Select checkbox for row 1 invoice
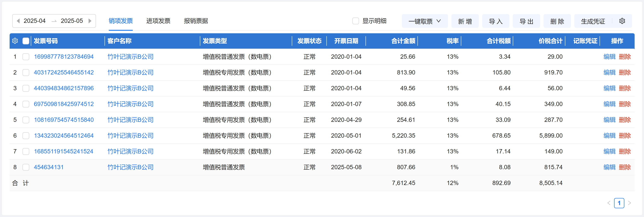Viewport: 644px width, 217px height. tap(26, 57)
